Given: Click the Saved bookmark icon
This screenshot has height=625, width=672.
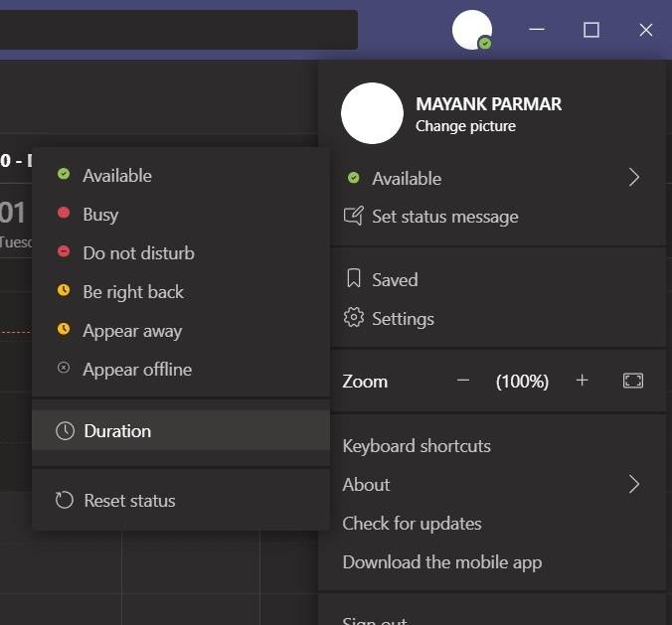Looking at the screenshot, I should click(x=354, y=279).
